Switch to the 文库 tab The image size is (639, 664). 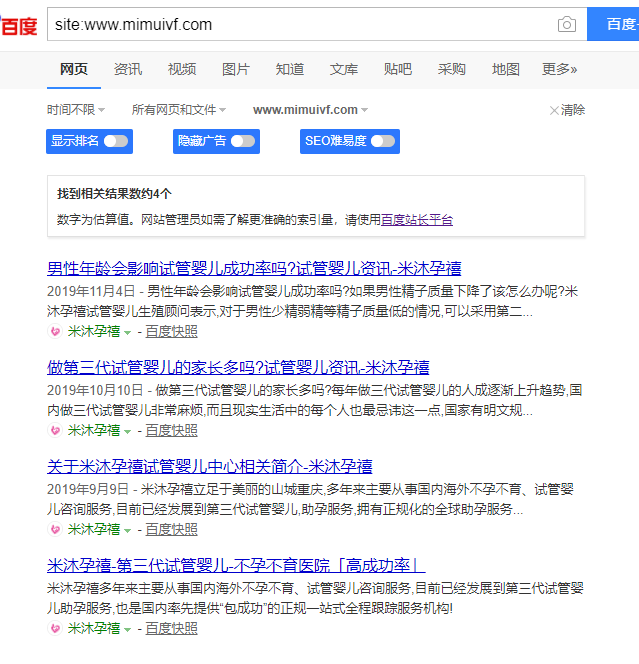[344, 69]
